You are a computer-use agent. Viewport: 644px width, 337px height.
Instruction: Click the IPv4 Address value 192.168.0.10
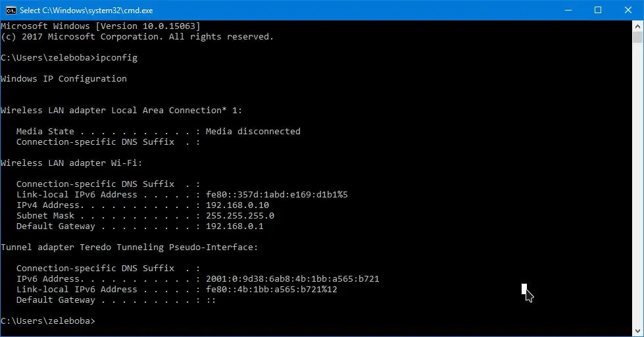237,205
